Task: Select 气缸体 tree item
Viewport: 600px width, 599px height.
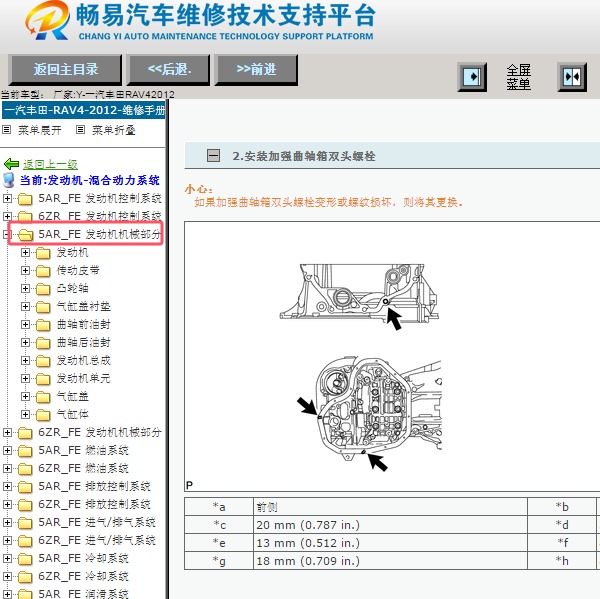Action: 72,415
